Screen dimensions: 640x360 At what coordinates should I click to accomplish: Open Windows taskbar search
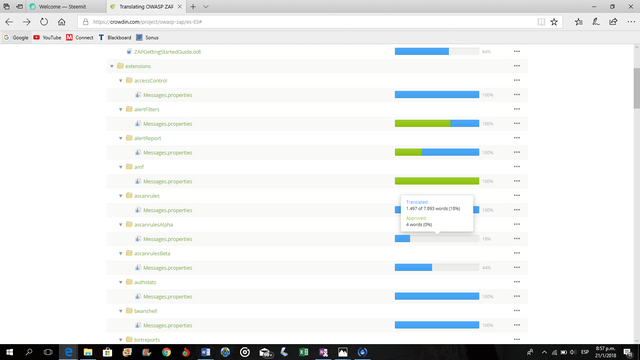point(29,352)
